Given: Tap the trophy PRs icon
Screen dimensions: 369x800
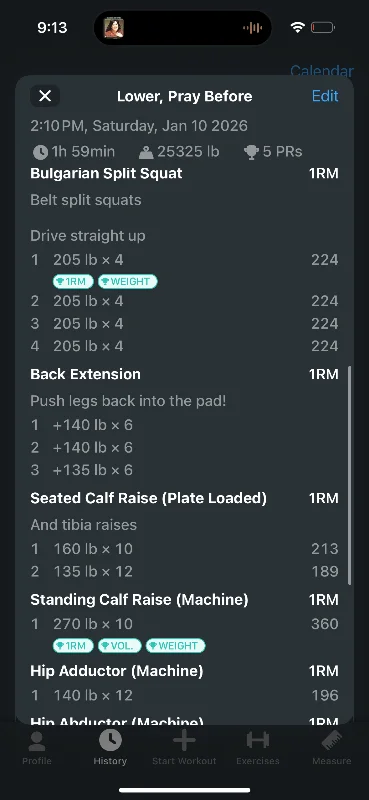Looking at the screenshot, I should [x=251, y=152].
